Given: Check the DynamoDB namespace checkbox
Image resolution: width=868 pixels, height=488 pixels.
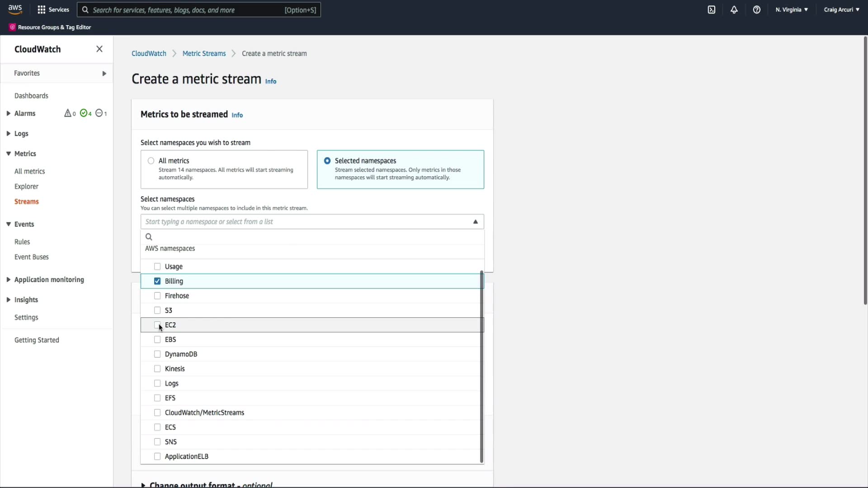Looking at the screenshot, I should (x=157, y=354).
